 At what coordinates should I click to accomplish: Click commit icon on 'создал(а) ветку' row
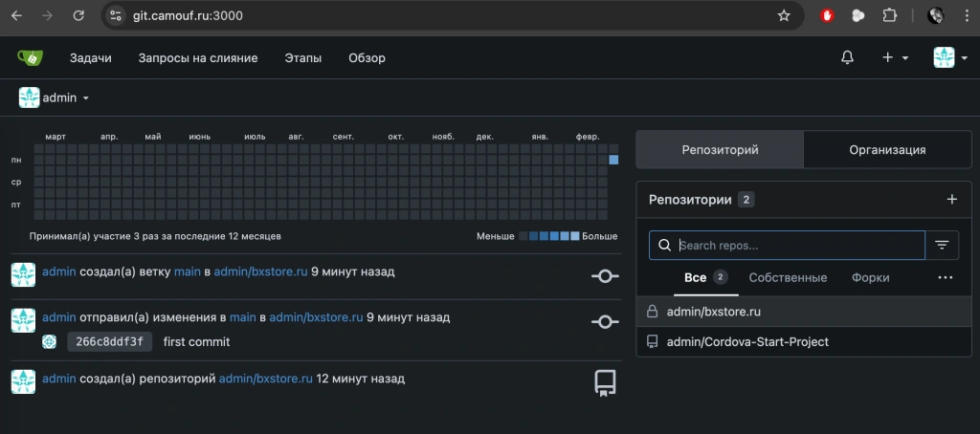605,276
